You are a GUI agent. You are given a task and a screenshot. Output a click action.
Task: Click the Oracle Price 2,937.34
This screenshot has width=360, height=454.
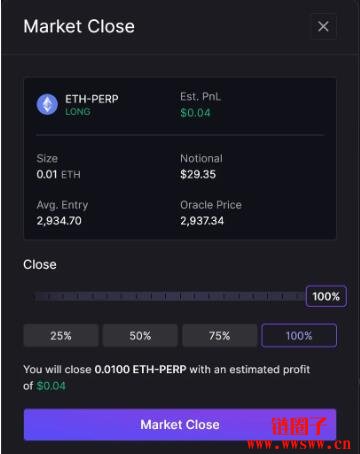tap(202, 221)
